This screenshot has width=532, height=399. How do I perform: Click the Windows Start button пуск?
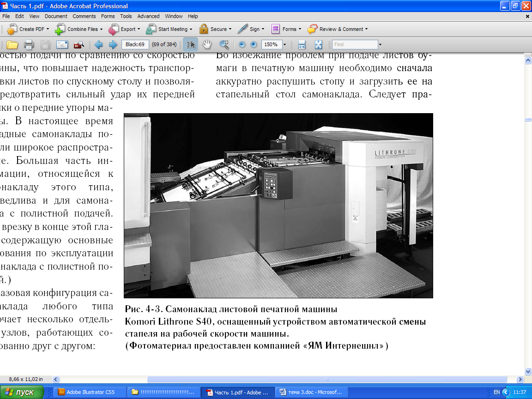click(x=22, y=392)
